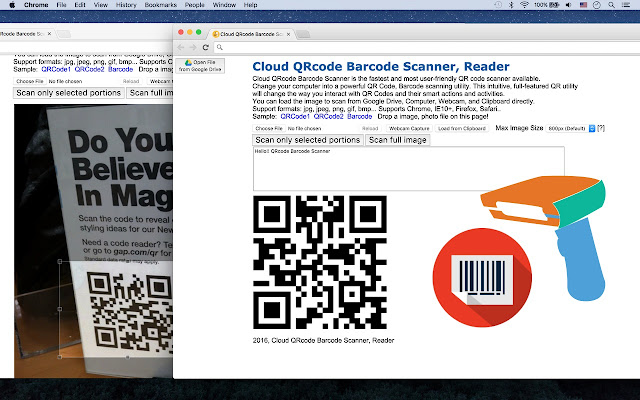Click the Bluetooth status icon

click(511, 5)
